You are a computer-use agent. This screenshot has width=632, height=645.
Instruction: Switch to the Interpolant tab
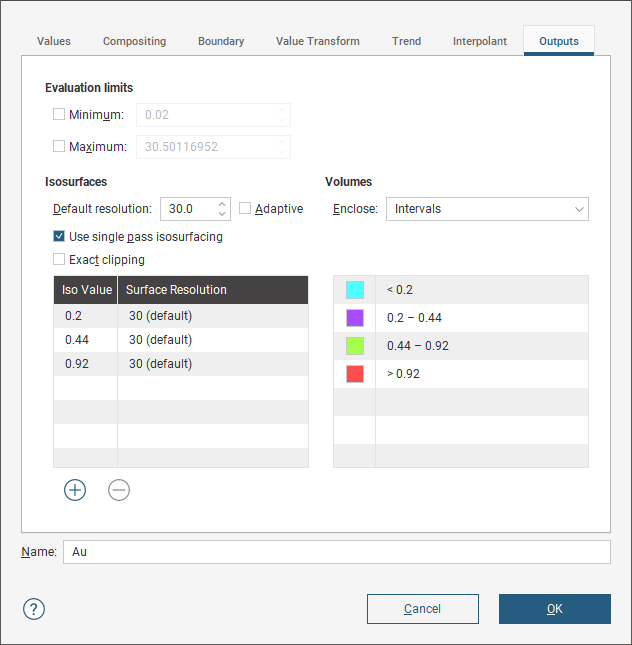click(480, 42)
